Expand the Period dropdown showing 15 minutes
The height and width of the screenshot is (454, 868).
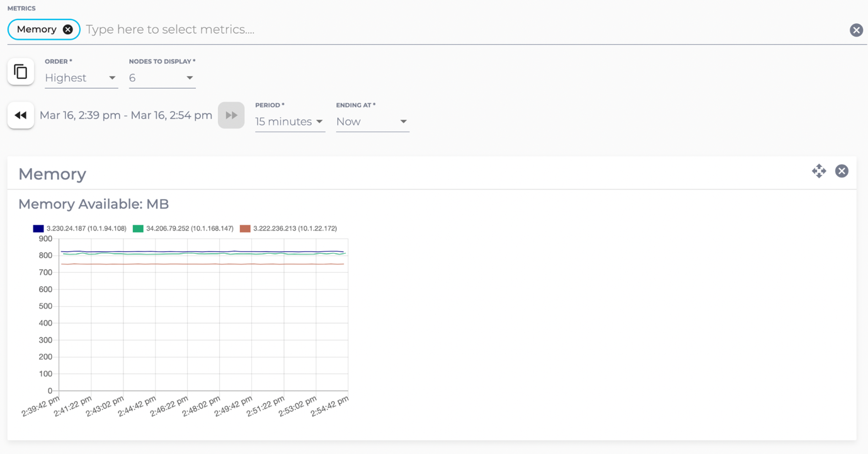[289, 122]
